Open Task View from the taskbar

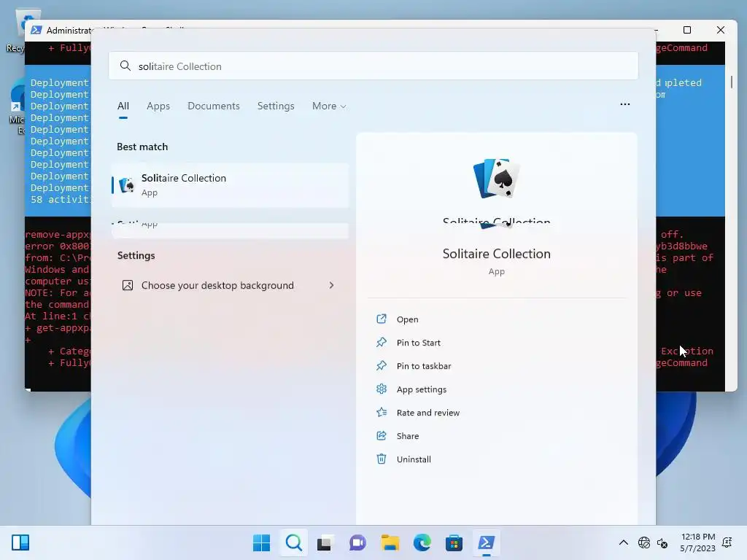325,542
